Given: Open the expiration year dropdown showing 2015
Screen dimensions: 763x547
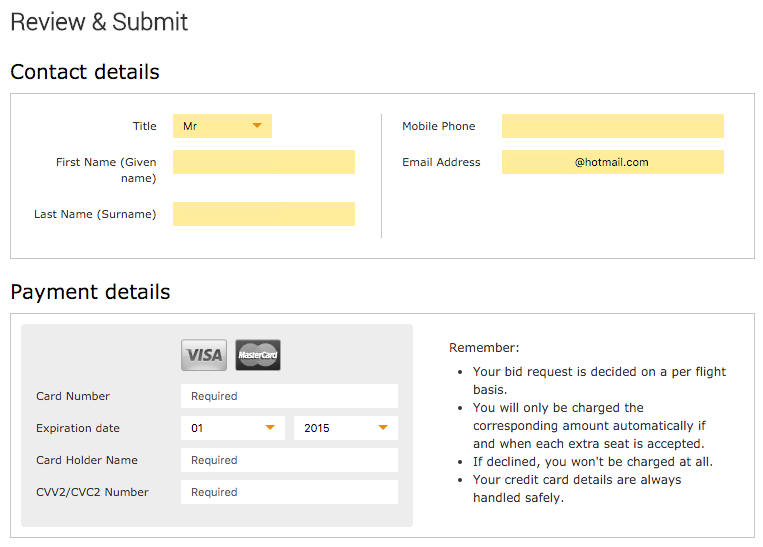Looking at the screenshot, I should click(345, 428).
